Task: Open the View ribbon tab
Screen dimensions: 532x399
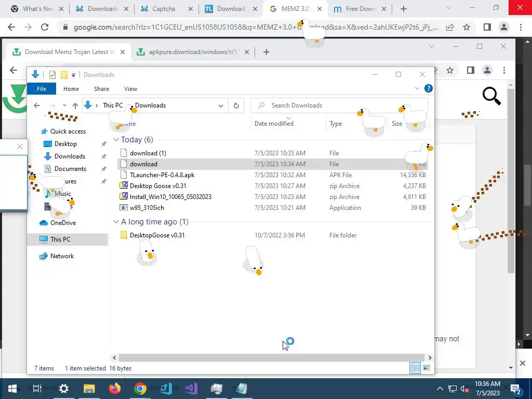Action: pos(130,89)
